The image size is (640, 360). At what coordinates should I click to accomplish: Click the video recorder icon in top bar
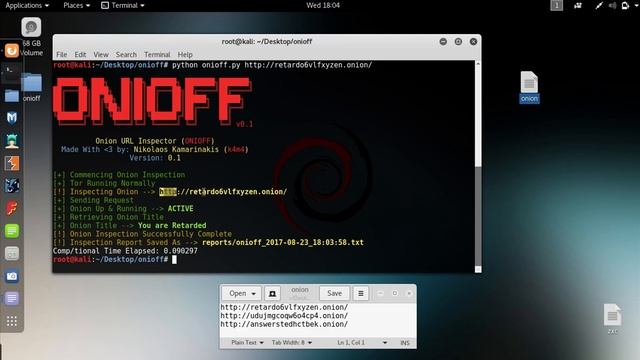[x=578, y=5]
